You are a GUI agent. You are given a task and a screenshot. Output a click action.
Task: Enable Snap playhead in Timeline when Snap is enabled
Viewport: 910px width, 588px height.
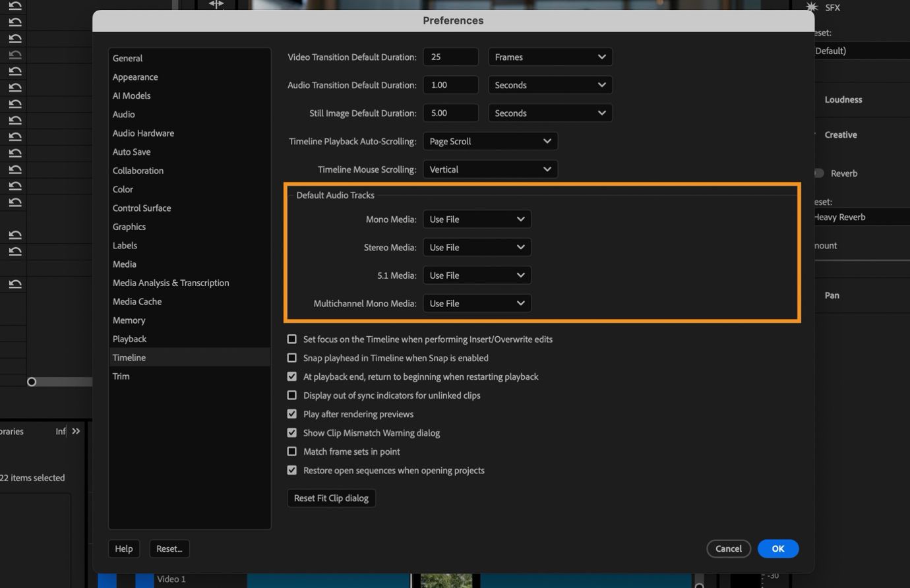click(x=292, y=357)
